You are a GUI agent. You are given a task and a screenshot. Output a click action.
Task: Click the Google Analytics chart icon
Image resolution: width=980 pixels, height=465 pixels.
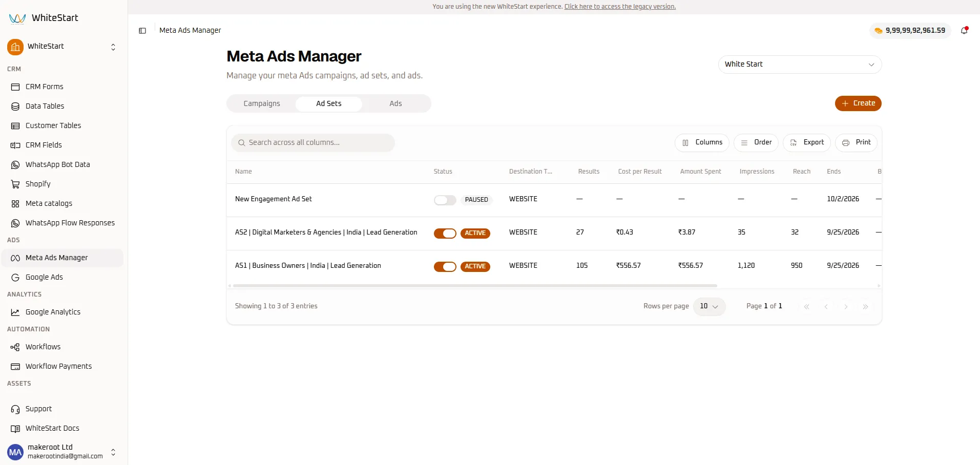coord(15,312)
